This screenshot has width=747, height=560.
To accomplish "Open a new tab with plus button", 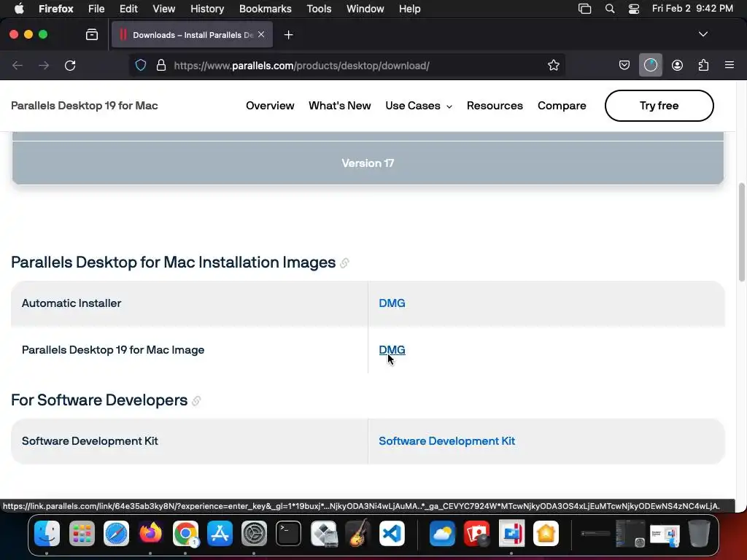I will (x=288, y=35).
